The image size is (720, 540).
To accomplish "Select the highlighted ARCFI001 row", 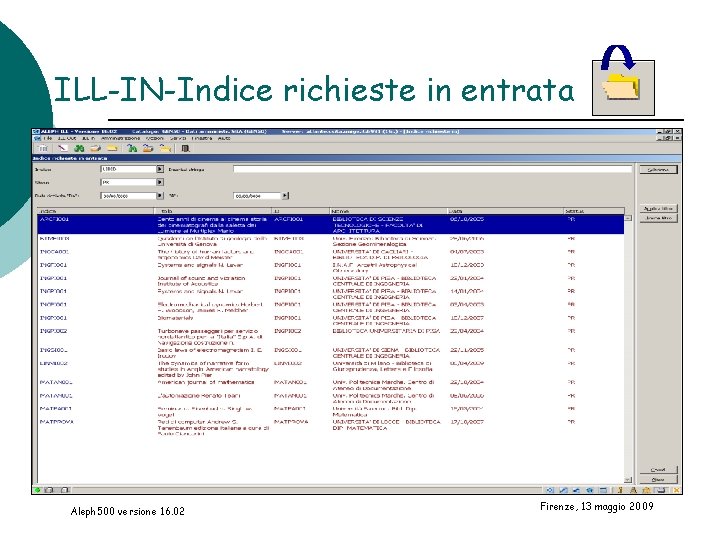I will [x=331, y=225].
